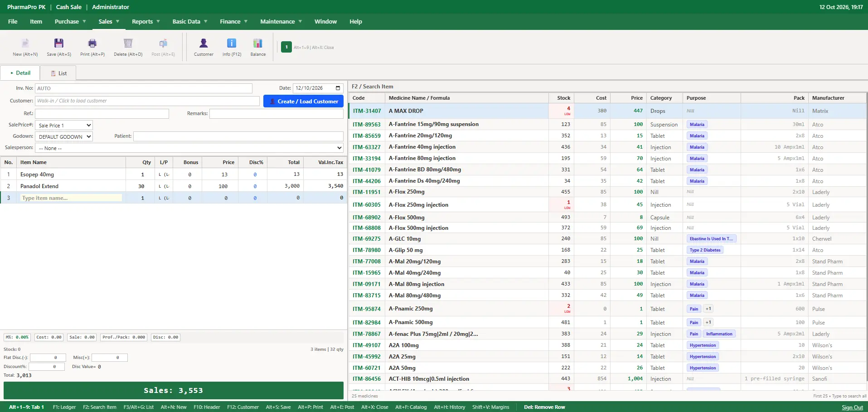This screenshot has height=412, width=868.
Task: Select the Panadol Extend invoice row
Action: click(x=174, y=186)
